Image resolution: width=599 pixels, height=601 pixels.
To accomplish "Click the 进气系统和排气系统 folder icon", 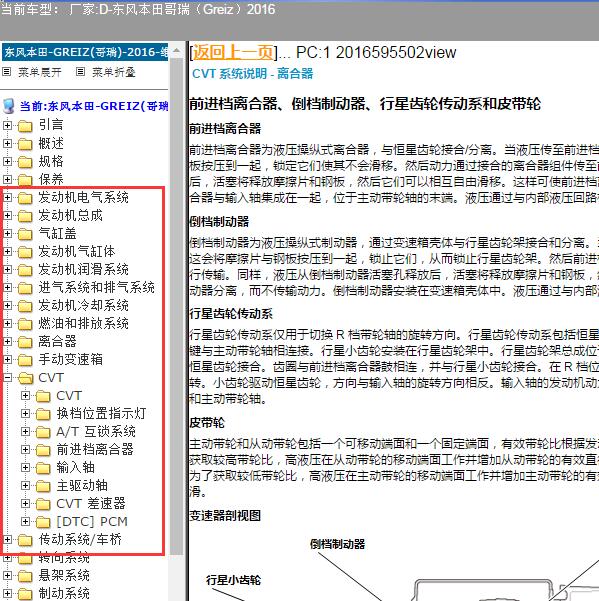I will pos(25,288).
